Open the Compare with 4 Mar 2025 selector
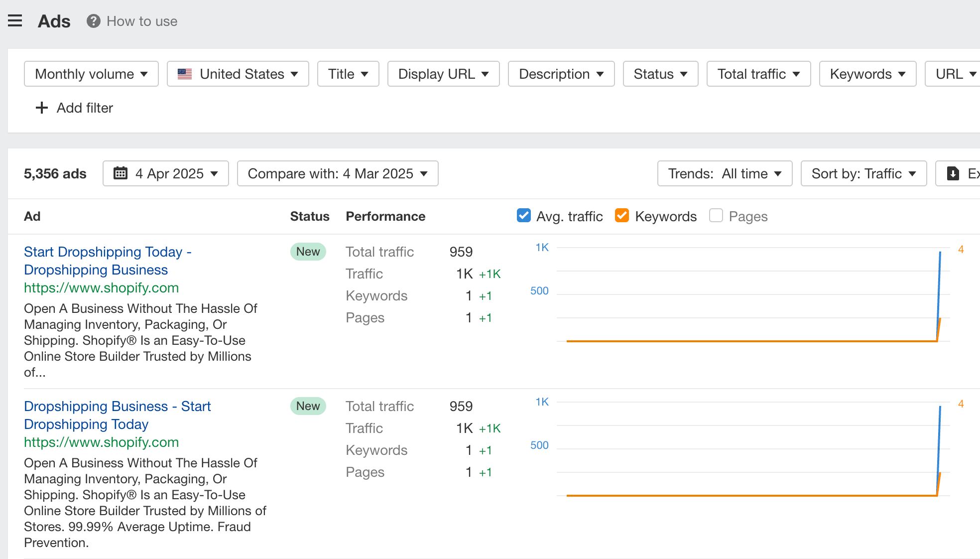The width and height of the screenshot is (980, 559). coord(337,173)
